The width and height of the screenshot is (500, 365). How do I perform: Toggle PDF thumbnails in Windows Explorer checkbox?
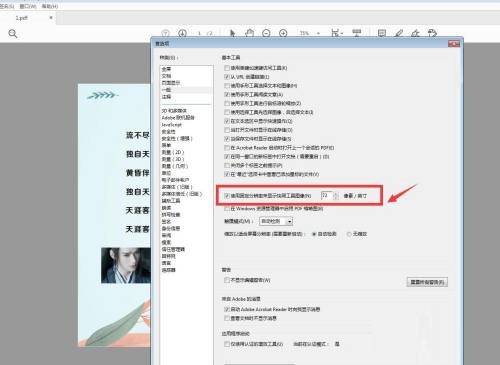pos(227,209)
